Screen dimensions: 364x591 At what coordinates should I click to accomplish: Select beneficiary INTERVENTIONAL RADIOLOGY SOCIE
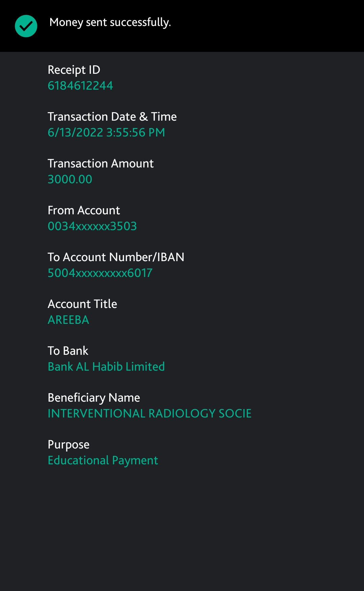click(x=149, y=413)
